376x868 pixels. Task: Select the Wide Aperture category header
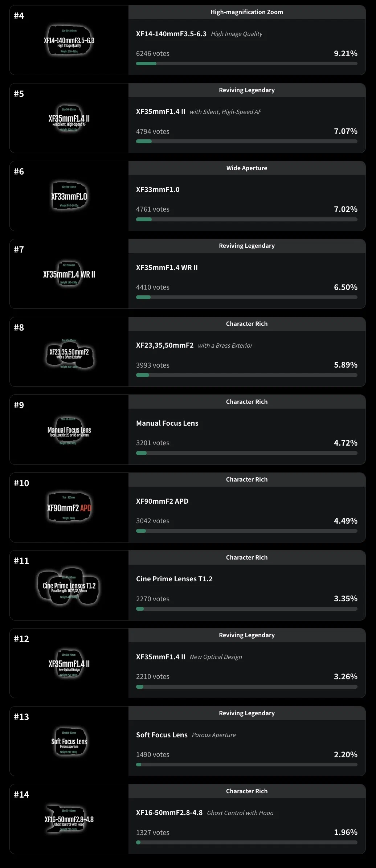tap(247, 168)
